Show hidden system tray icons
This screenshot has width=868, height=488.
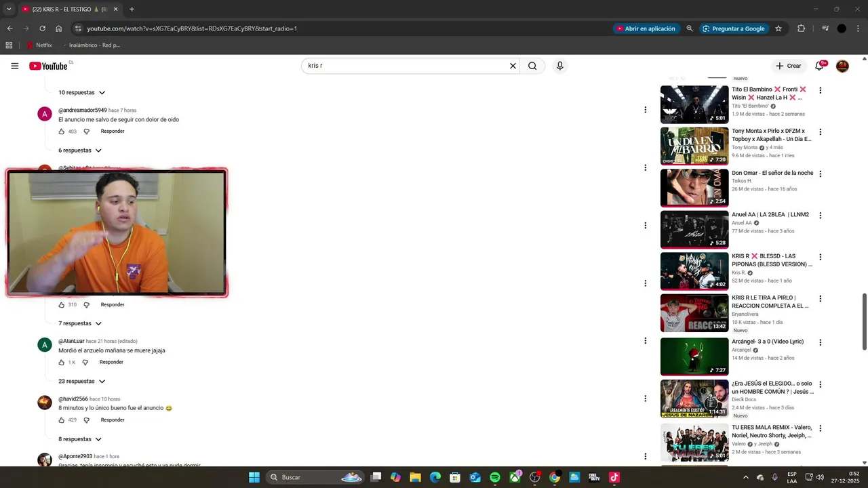(x=746, y=477)
